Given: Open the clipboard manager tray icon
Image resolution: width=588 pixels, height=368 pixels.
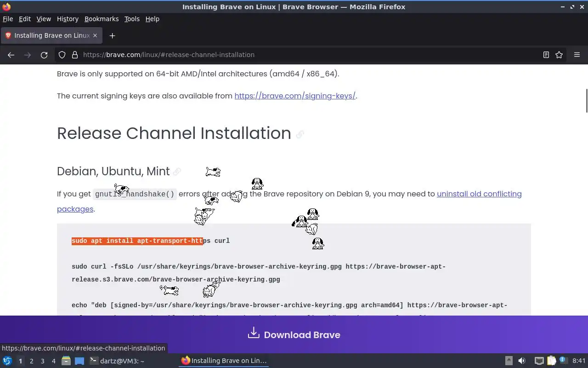Looking at the screenshot, I should coord(551,361).
